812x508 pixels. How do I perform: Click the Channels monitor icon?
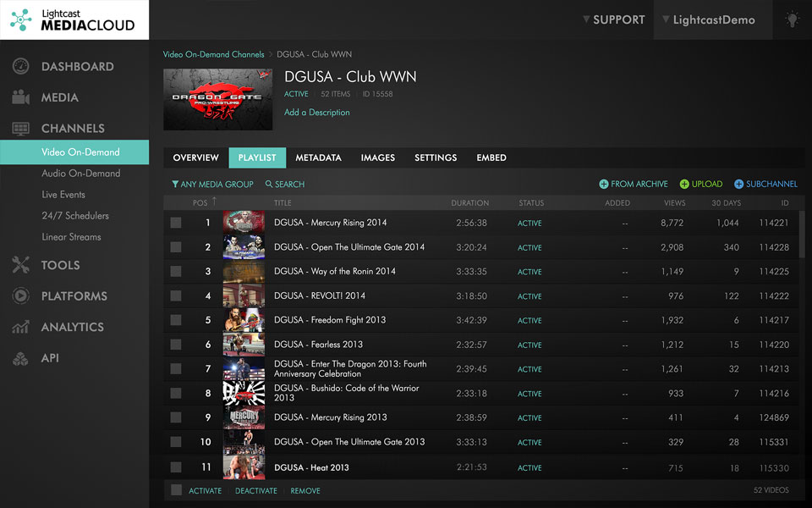point(20,129)
